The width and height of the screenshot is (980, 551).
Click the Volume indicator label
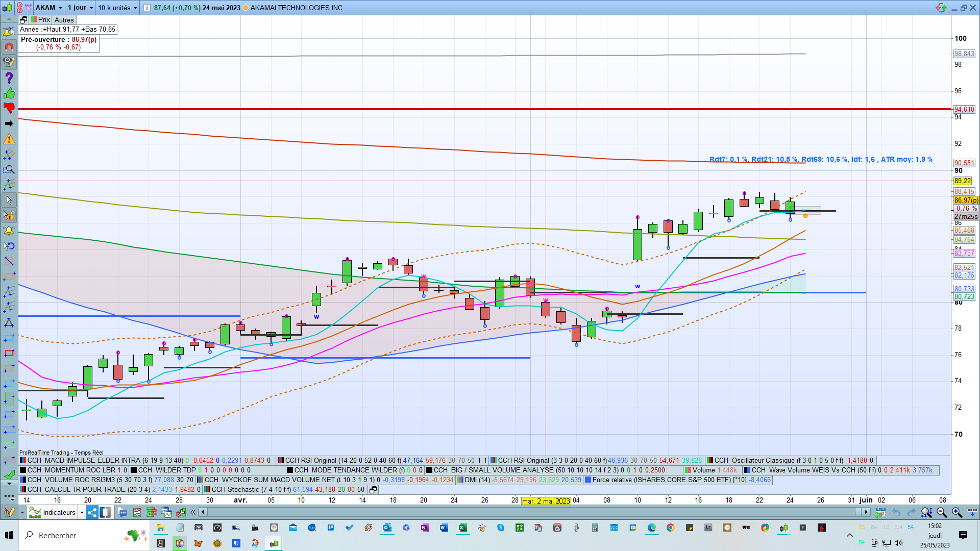coord(703,470)
